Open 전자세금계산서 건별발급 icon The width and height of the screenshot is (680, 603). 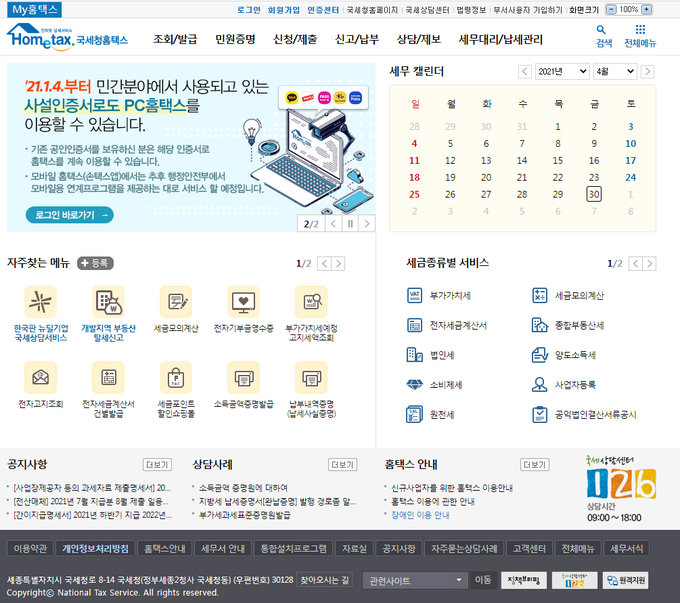coord(108,377)
